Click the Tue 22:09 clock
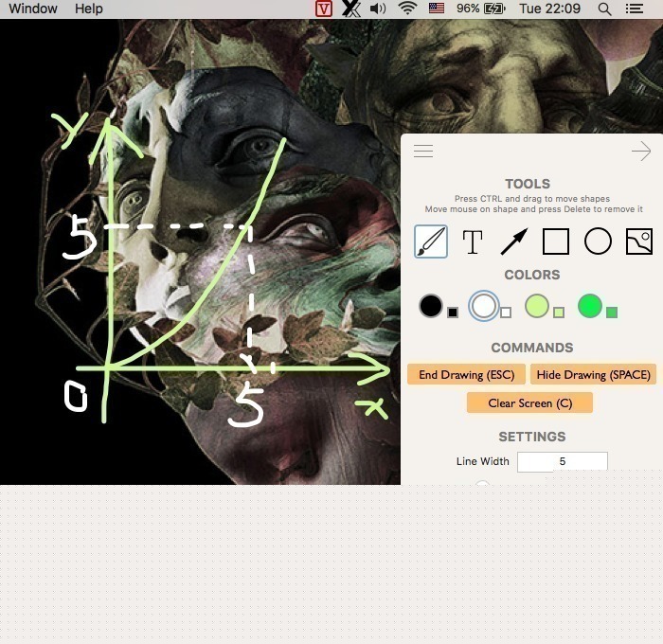 [x=549, y=9]
